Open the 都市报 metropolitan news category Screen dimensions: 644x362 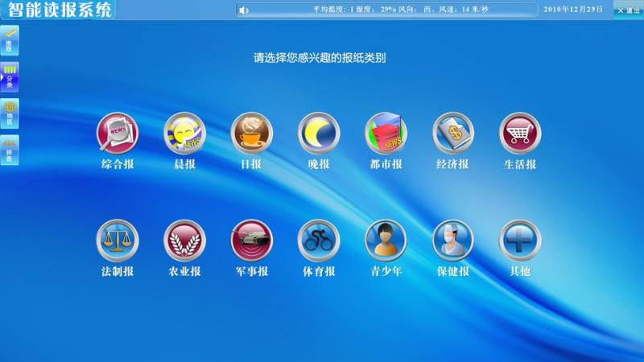pyautogui.click(x=386, y=134)
